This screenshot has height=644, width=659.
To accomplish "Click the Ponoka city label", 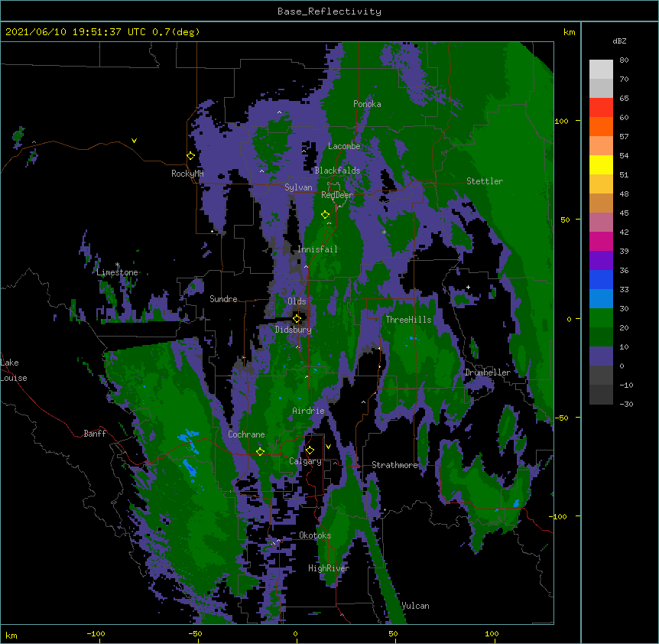I will click(367, 104).
